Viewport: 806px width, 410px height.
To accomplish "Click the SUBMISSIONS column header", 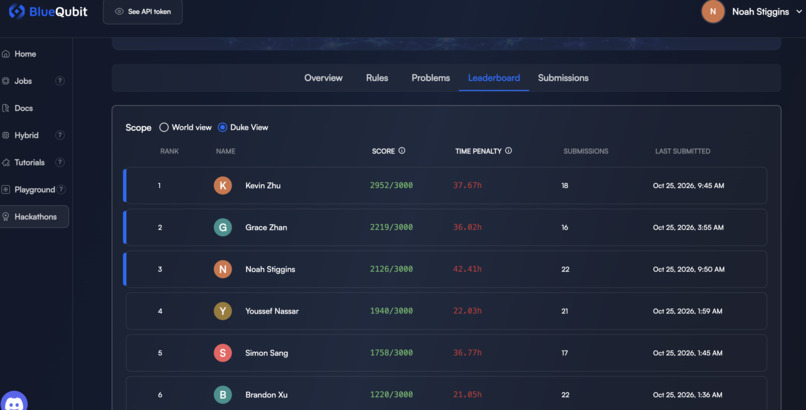I will coord(585,151).
